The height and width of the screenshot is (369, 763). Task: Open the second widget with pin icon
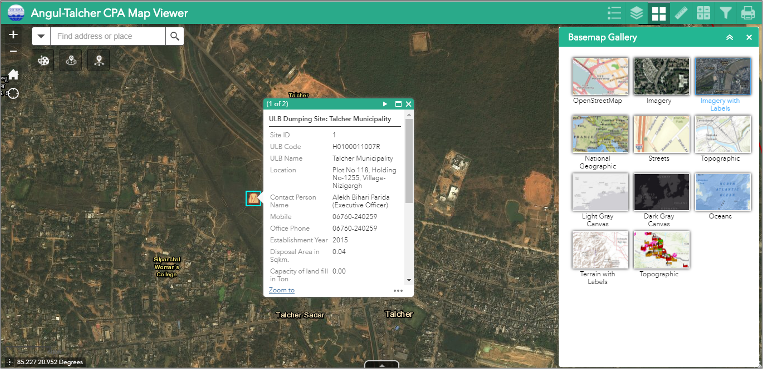pyautogui.click(x=72, y=60)
